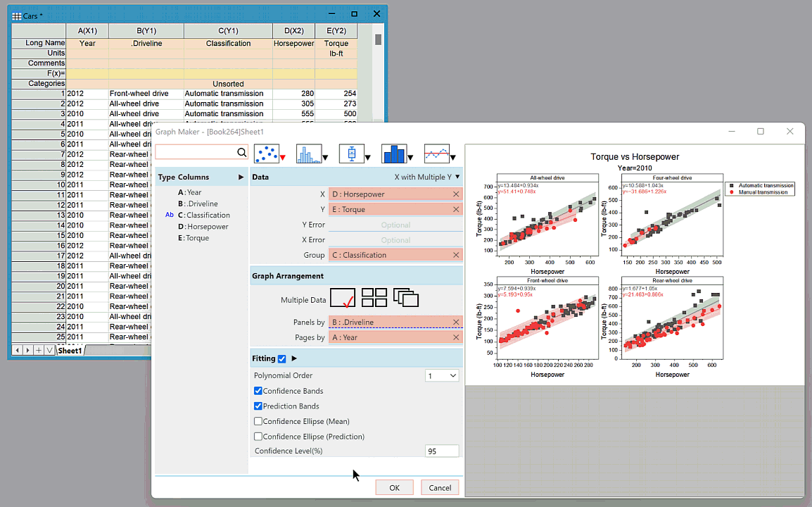Enable Confidence Ellipse (Mean)

[258, 421]
